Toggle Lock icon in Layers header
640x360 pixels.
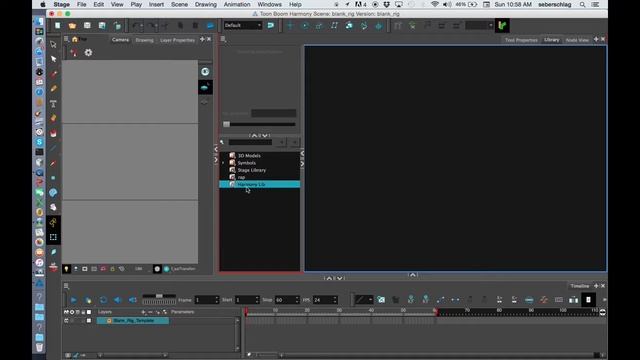pyautogui.click(x=83, y=312)
